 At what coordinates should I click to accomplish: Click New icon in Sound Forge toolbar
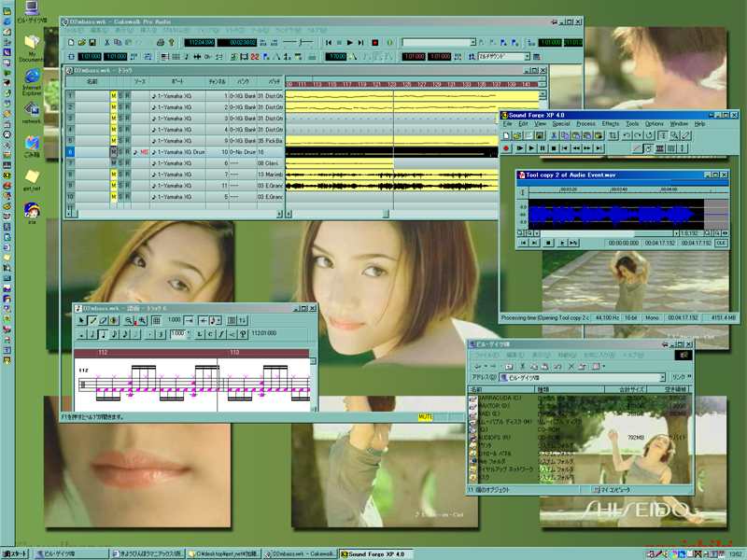[506, 135]
